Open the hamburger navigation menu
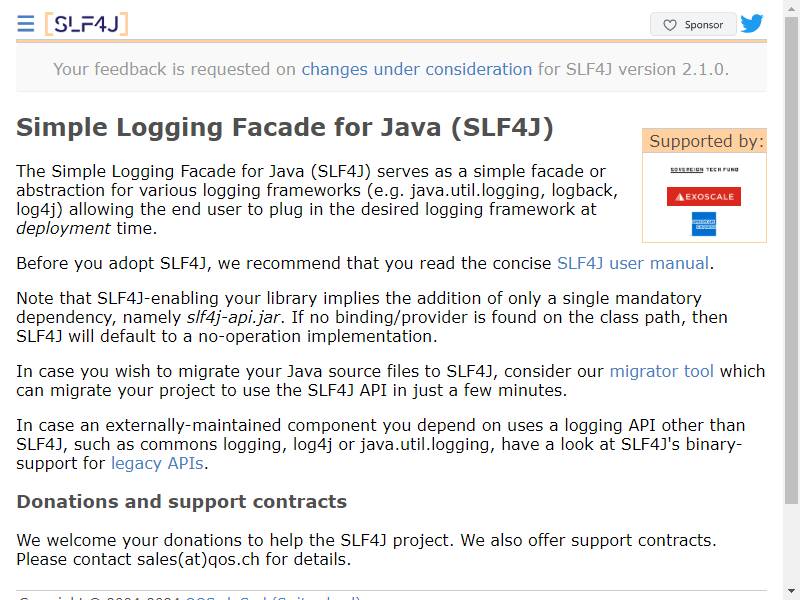 coord(26,24)
